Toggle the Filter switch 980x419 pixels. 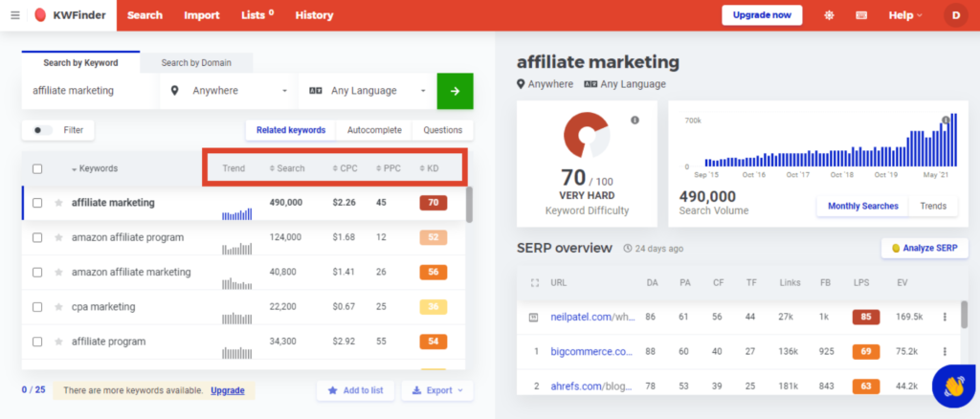click(42, 130)
